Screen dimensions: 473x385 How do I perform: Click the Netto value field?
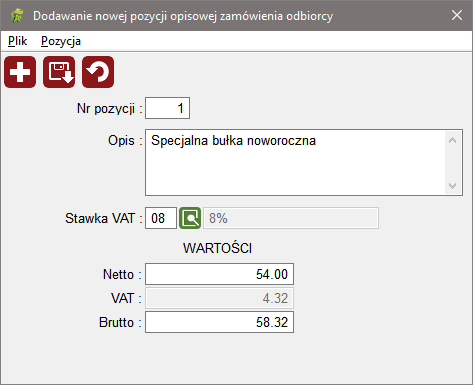click(219, 274)
